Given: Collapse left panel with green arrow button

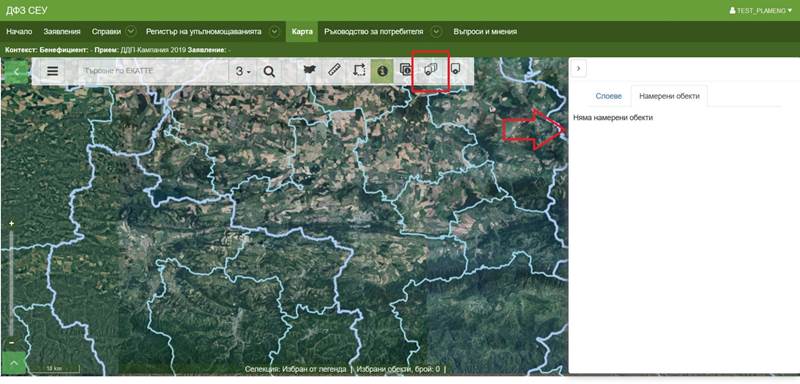Looking at the screenshot, I should [16, 72].
